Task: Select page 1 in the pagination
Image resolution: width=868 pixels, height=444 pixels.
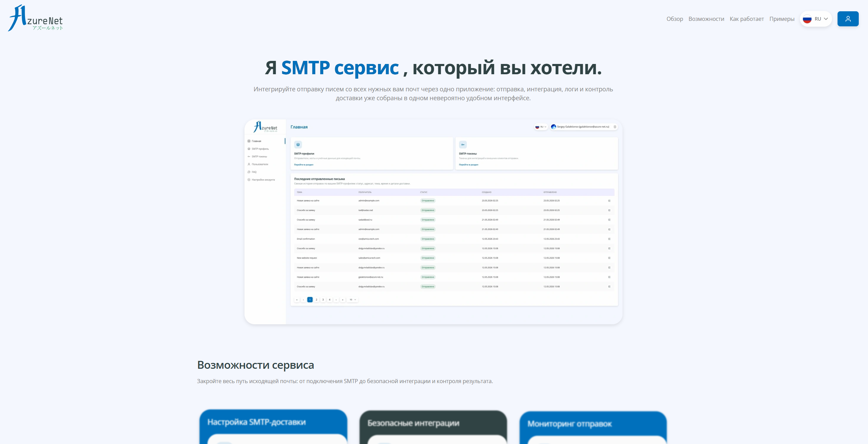Action: click(310, 300)
